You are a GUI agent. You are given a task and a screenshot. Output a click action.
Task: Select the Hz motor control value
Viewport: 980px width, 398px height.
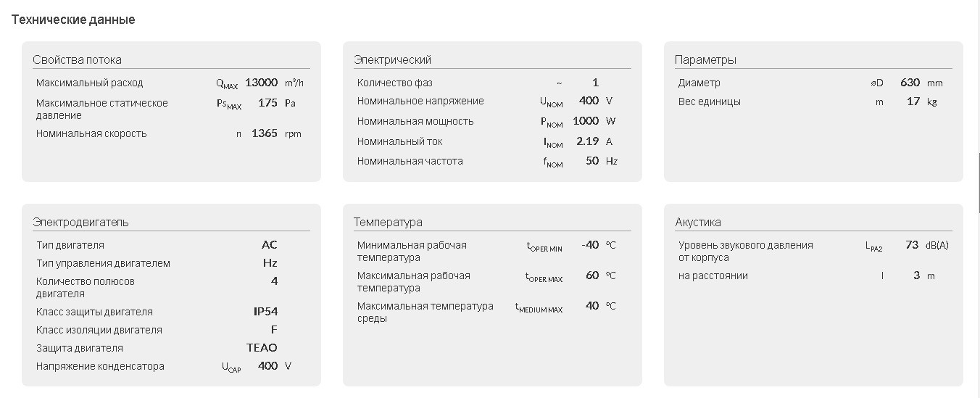[270, 263]
